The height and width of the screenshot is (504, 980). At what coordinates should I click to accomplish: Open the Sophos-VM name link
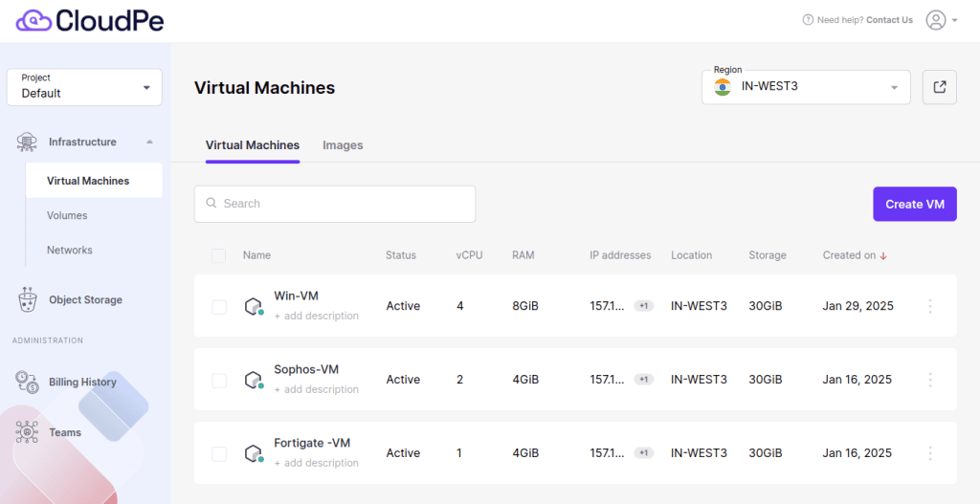click(306, 370)
